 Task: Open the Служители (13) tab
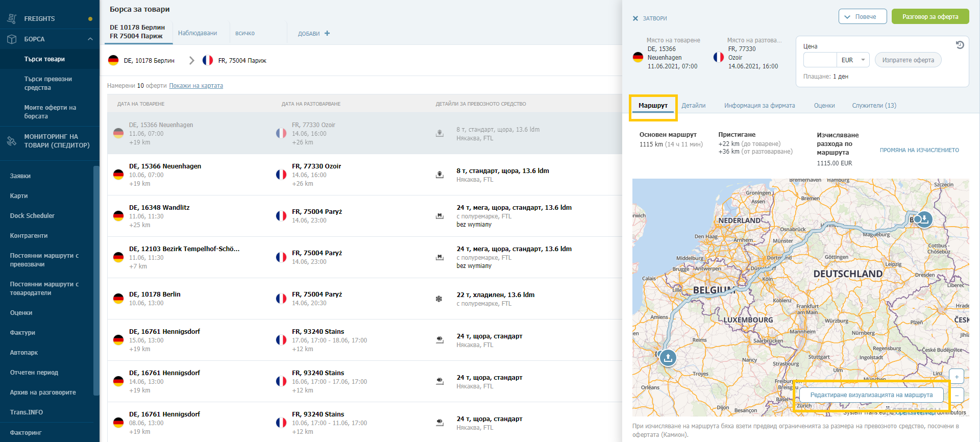click(874, 106)
